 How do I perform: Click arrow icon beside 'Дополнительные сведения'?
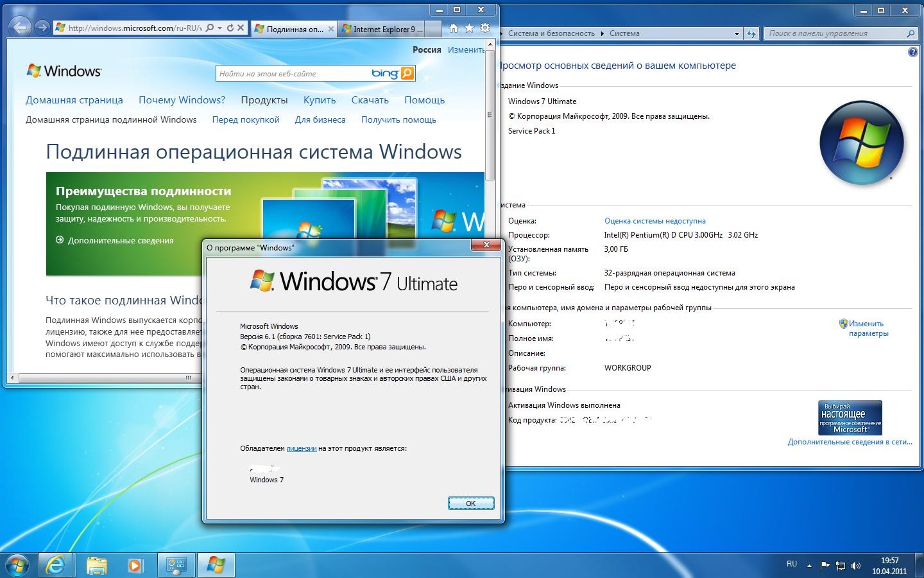tap(60, 240)
